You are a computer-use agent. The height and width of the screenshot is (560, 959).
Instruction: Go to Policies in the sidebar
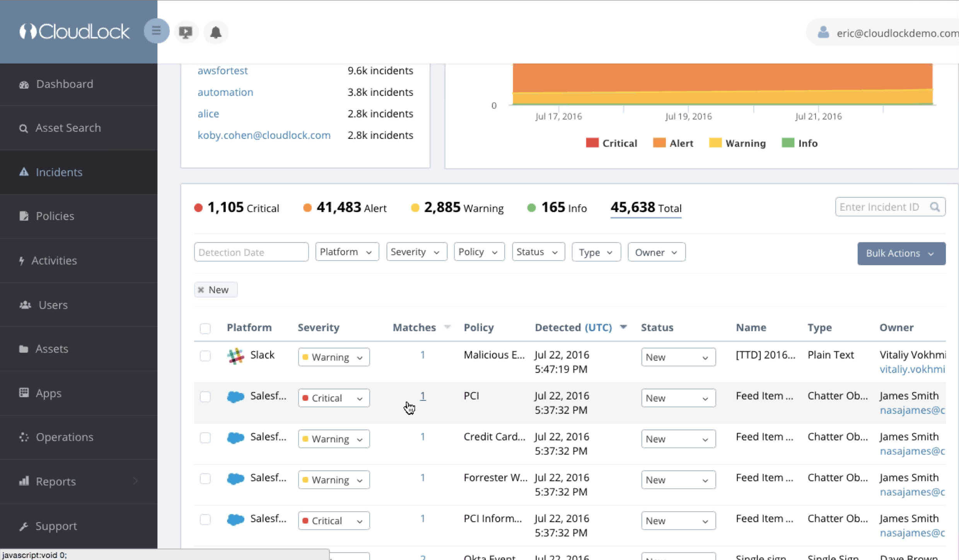coord(55,216)
